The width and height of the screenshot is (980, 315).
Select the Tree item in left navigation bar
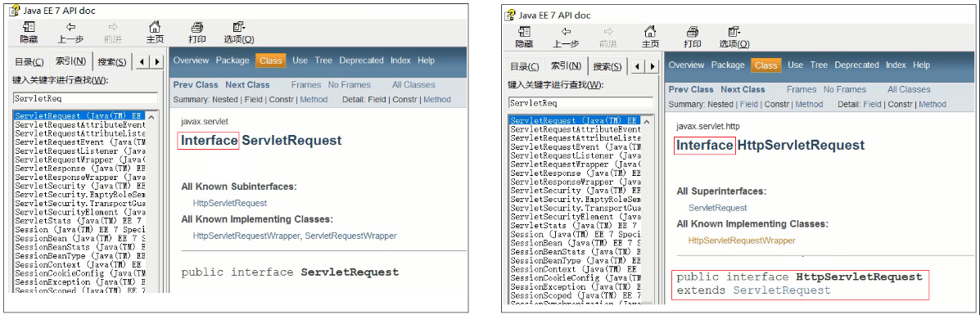coord(323,61)
